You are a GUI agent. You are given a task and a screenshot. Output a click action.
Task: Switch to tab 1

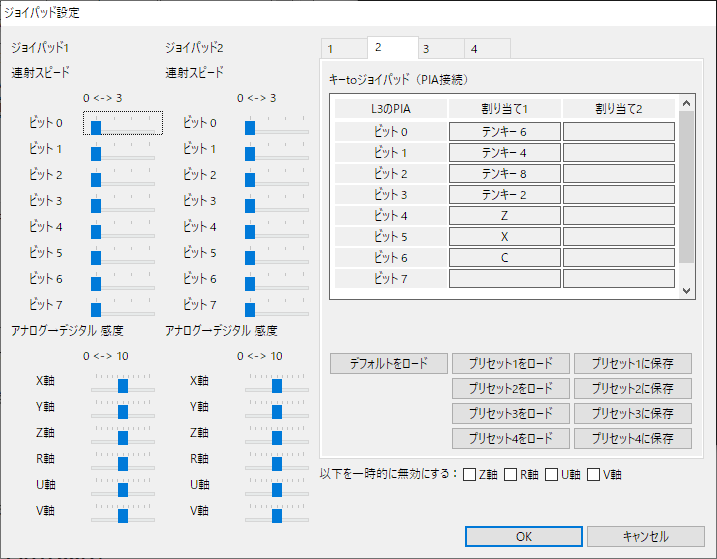(343, 49)
